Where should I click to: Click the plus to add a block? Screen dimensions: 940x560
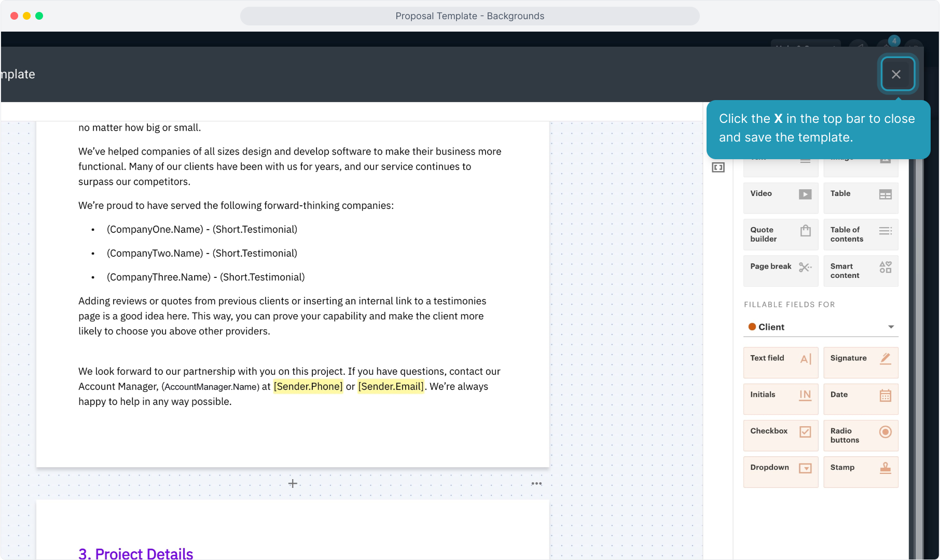293,483
